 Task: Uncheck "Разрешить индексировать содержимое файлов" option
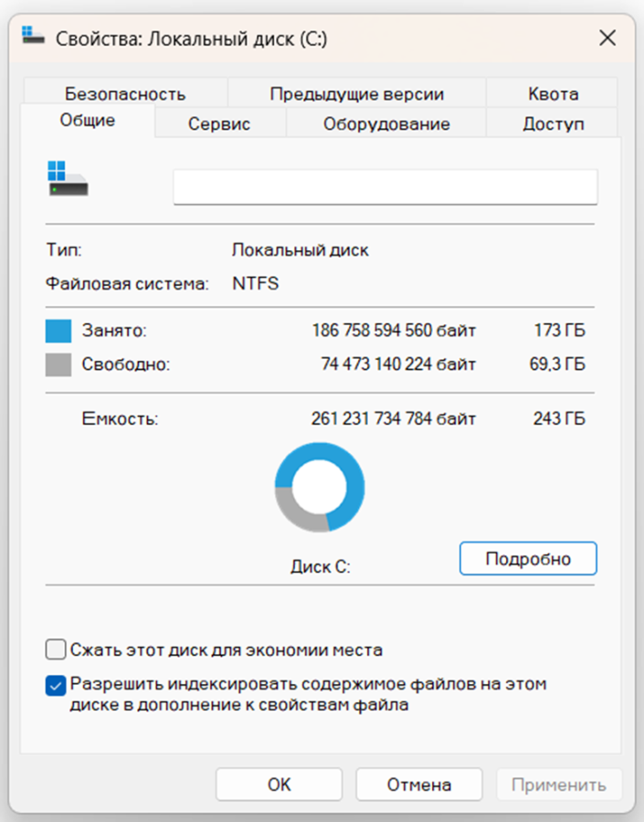pyautogui.click(x=56, y=684)
